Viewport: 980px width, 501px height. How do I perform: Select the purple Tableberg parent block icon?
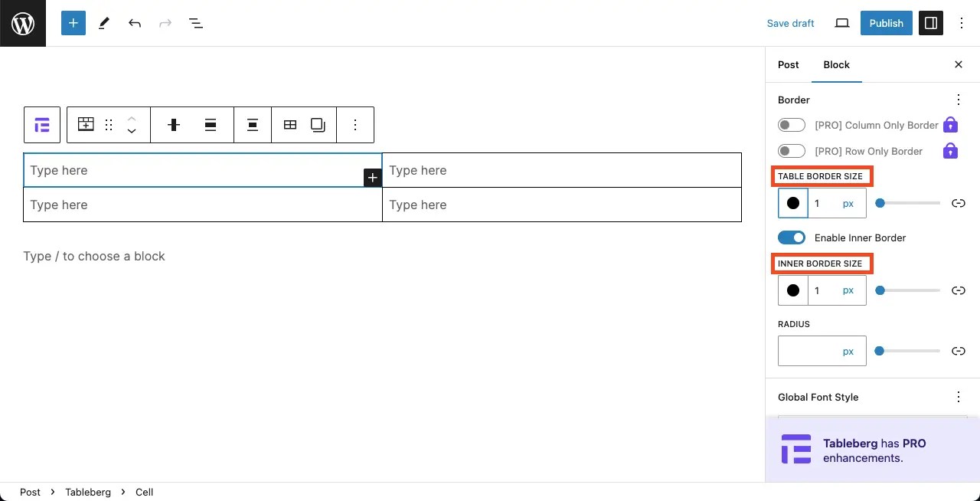[42, 124]
